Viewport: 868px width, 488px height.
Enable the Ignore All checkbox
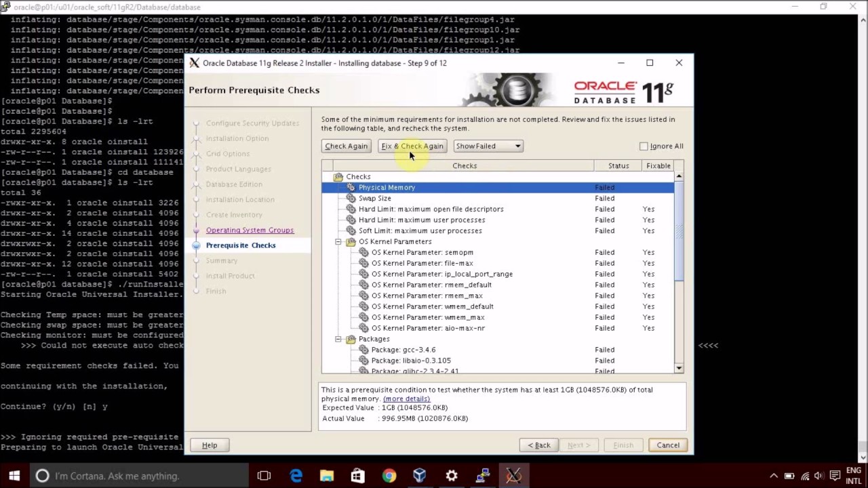point(644,146)
